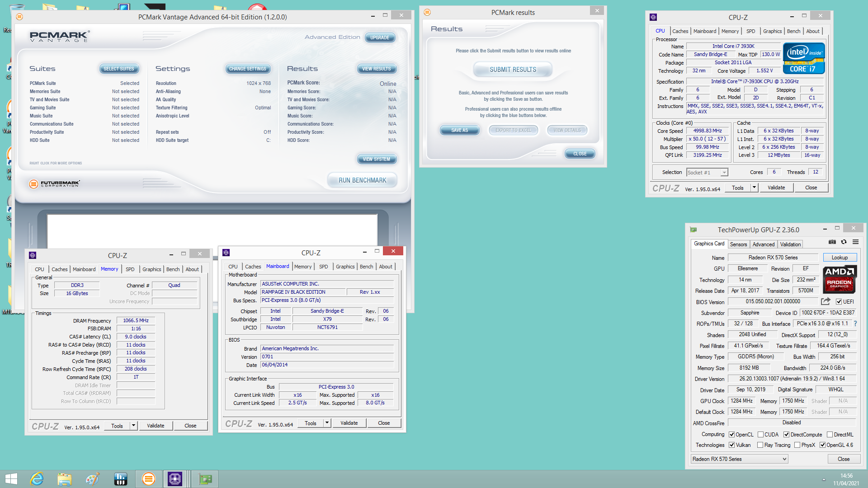Switch to GPU-Z on the taskbar

205,479
